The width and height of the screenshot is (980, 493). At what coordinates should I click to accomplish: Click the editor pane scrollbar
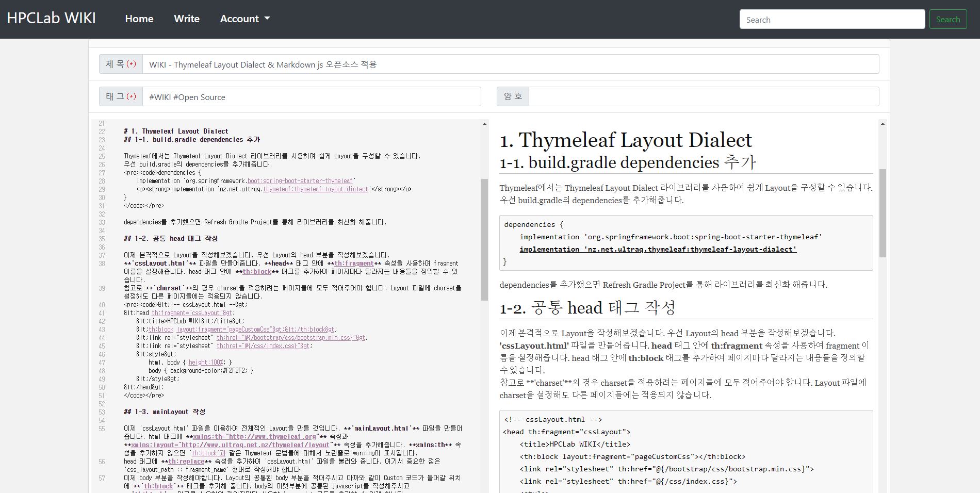pyautogui.click(x=483, y=206)
